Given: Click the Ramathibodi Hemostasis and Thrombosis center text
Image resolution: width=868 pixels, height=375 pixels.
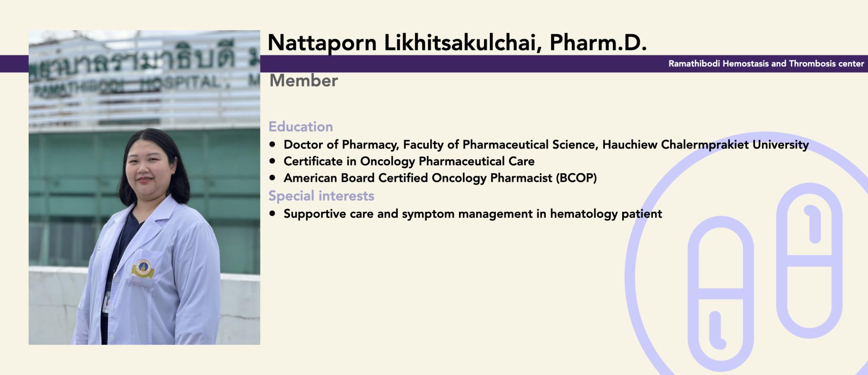Looking at the screenshot, I should [x=766, y=64].
